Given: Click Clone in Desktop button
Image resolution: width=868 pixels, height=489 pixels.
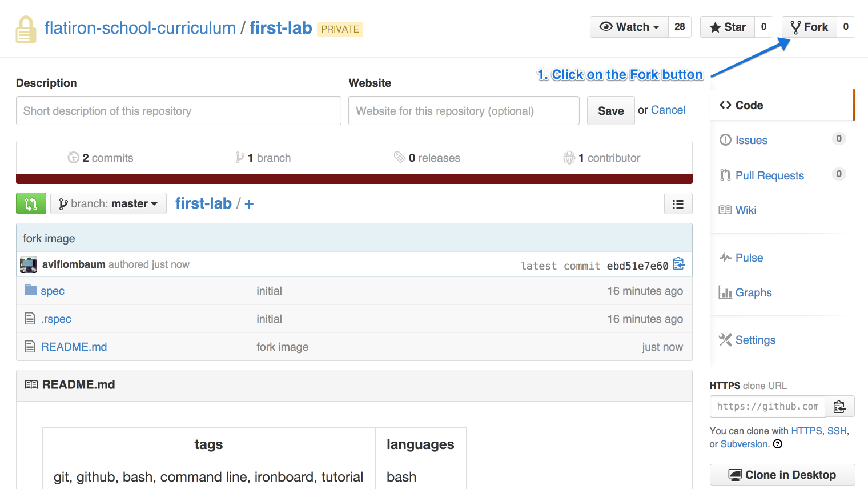Looking at the screenshot, I should 782,475.
